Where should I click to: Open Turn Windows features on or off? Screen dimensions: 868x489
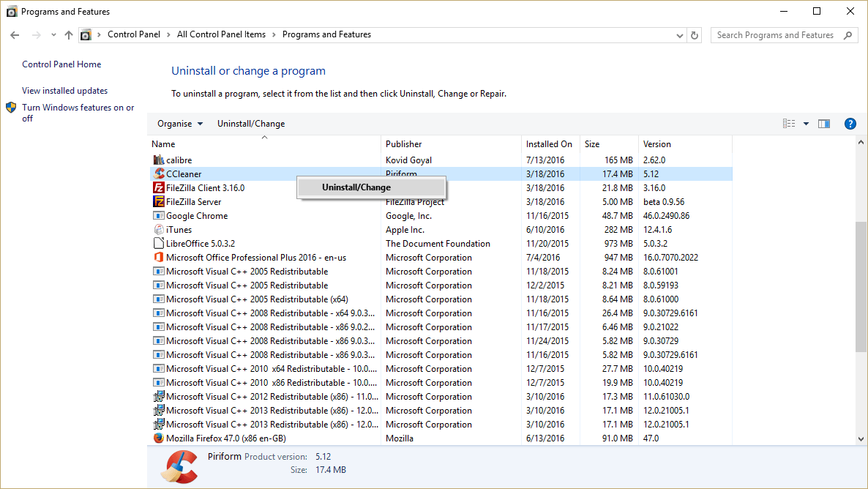78,113
